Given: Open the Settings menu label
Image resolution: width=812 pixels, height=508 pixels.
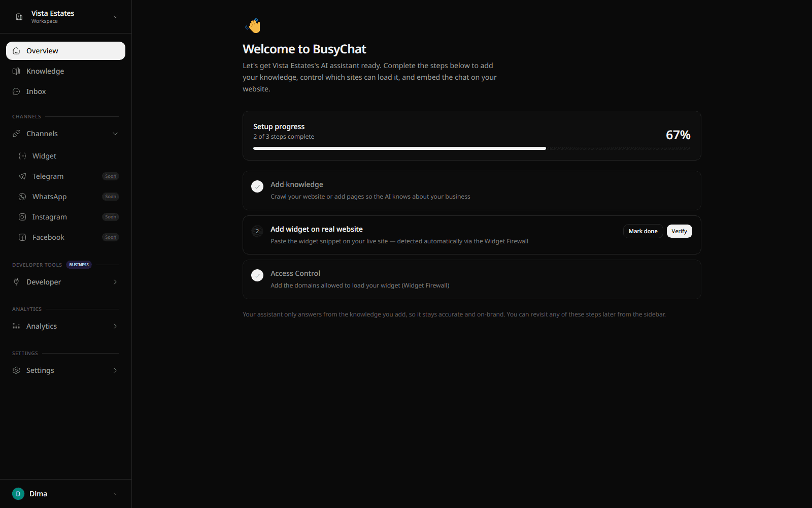Looking at the screenshot, I should point(40,370).
